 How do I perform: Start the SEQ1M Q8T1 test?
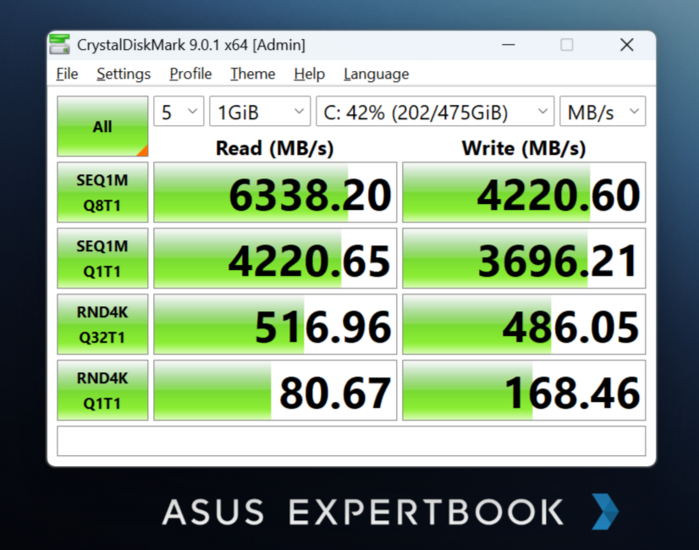click(102, 192)
